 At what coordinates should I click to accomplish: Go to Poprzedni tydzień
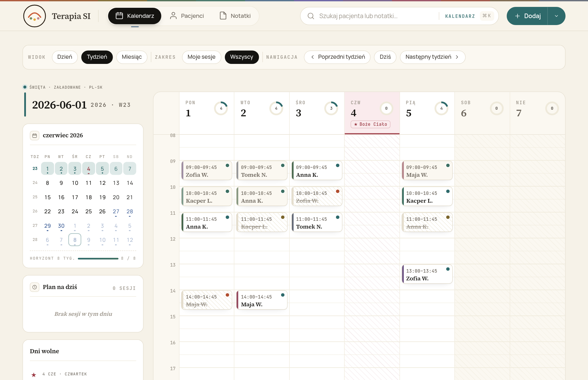[x=337, y=57]
